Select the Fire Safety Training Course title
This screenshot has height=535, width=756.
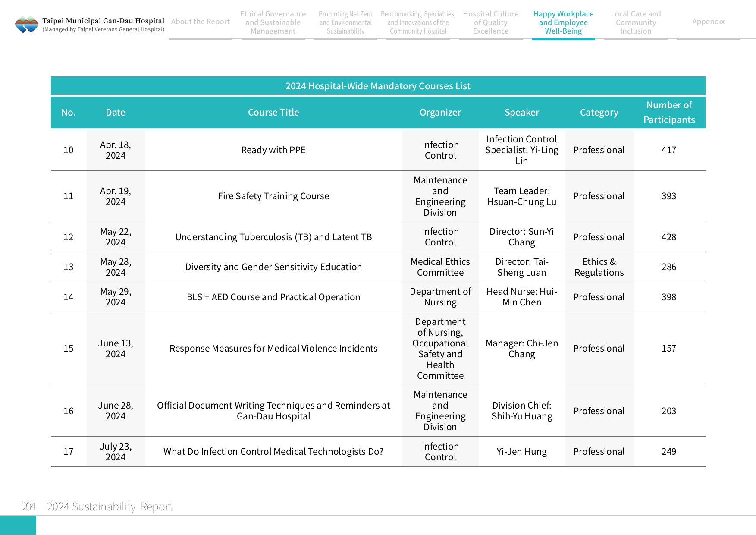[x=273, y=196]
